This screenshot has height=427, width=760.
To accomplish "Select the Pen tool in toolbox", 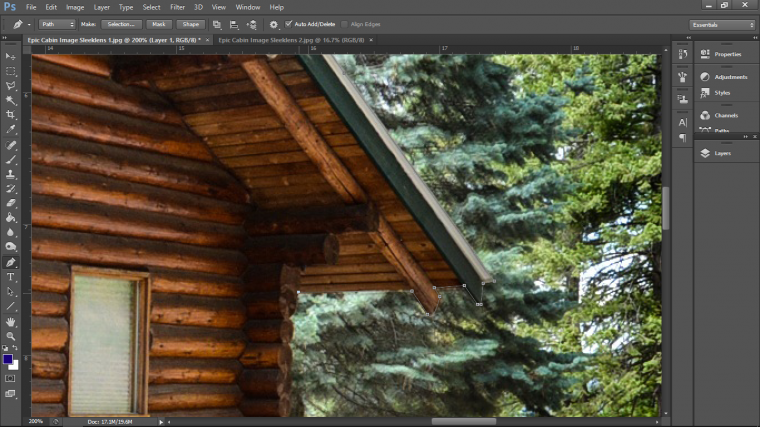I will coord(10,262).
